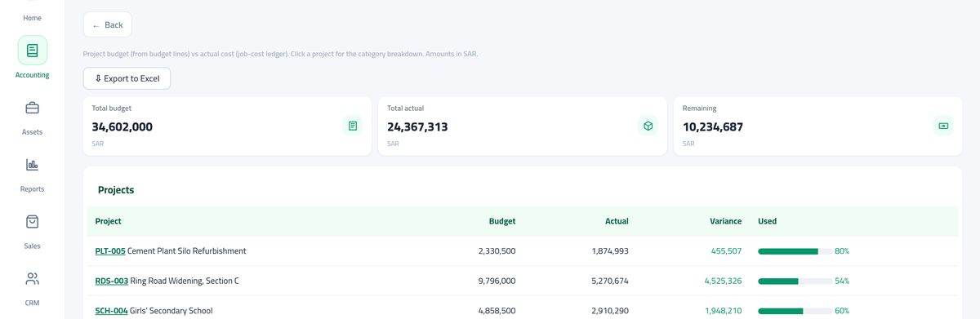Click the 60% used progress bar
Screen dimensions: 980x319
pyautogui.click(x=795, y=311)
